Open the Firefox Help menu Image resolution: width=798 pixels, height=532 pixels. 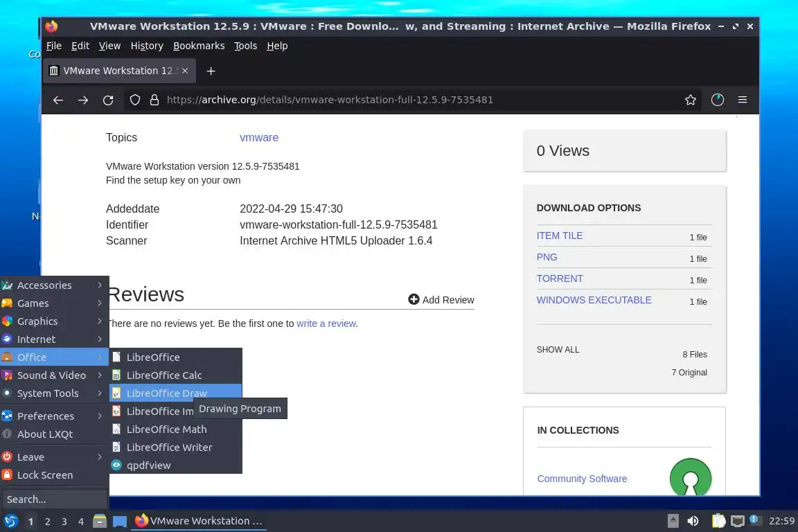coord(277,46)
